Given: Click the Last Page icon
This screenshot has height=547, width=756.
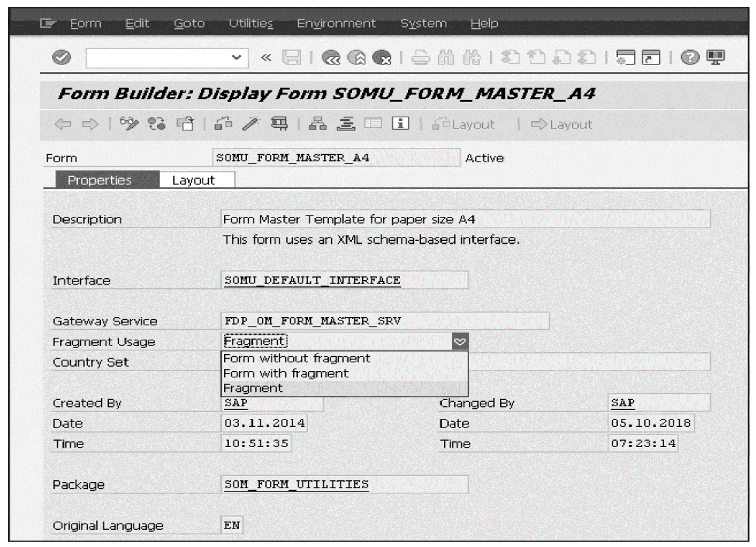Looking at the screenshot, I should (x=586, y=57).
